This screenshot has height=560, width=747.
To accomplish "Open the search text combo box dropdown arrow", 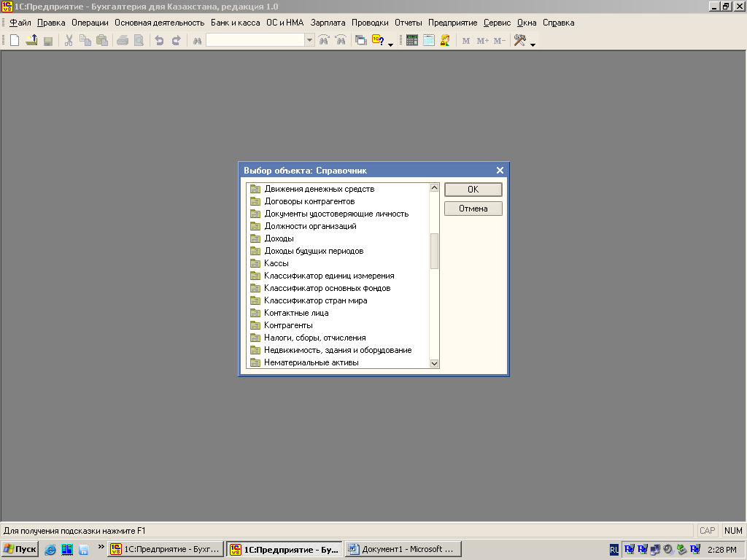I will [309, 41].
